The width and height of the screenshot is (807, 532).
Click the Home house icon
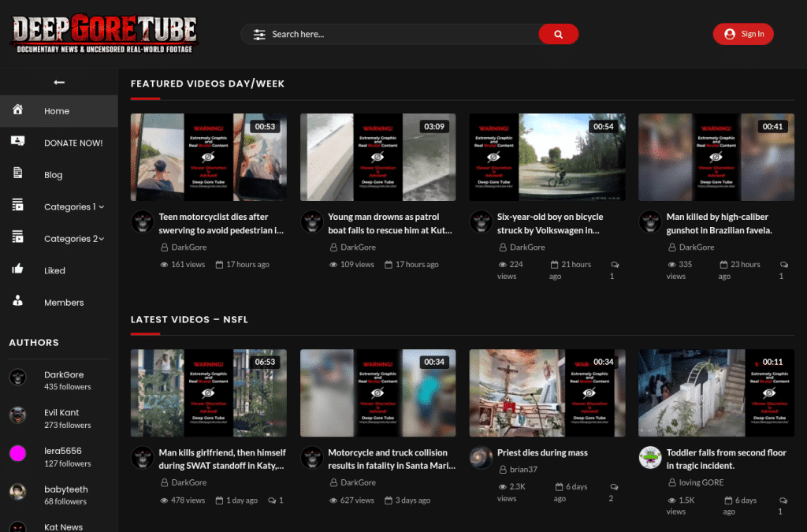(x=17, y=110)
